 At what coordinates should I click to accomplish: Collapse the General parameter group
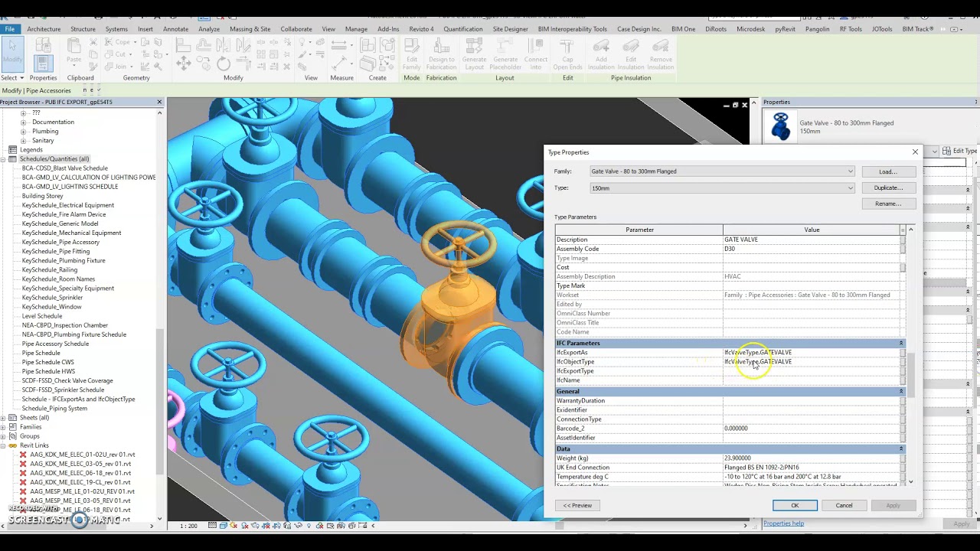point(901,392)
